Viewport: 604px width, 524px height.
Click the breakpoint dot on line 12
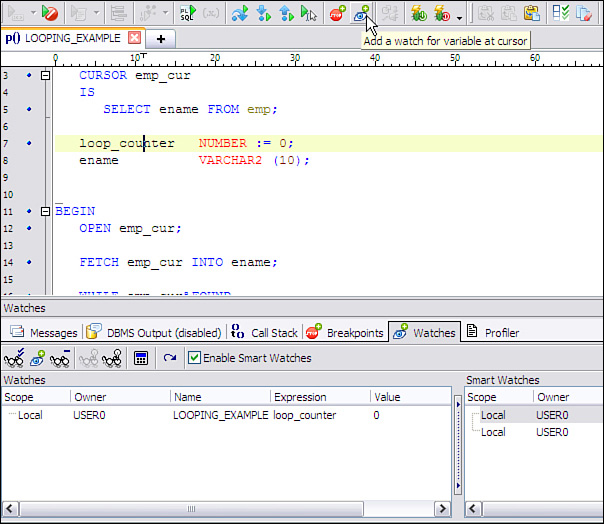[29, 228]
